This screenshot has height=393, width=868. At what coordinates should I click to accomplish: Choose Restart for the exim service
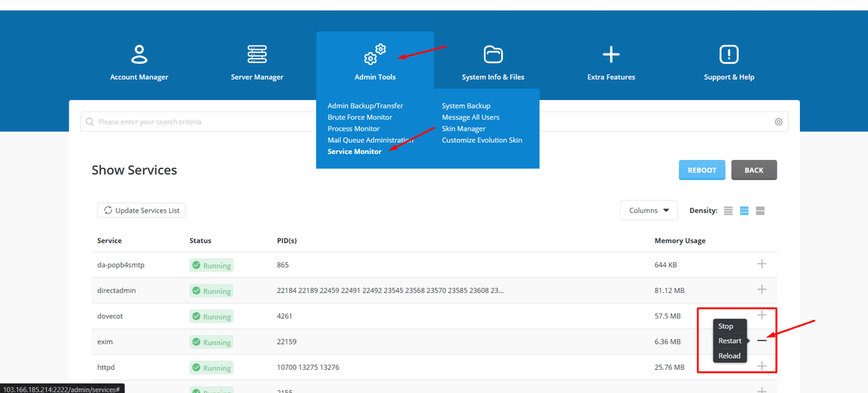pyautogui.click(x=729, y=341)
